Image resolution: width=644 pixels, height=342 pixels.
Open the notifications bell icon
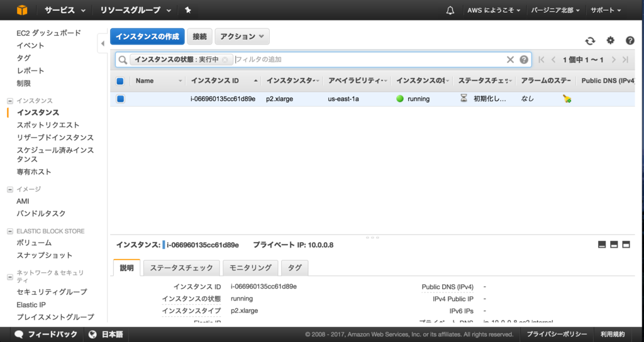point(450,10)
